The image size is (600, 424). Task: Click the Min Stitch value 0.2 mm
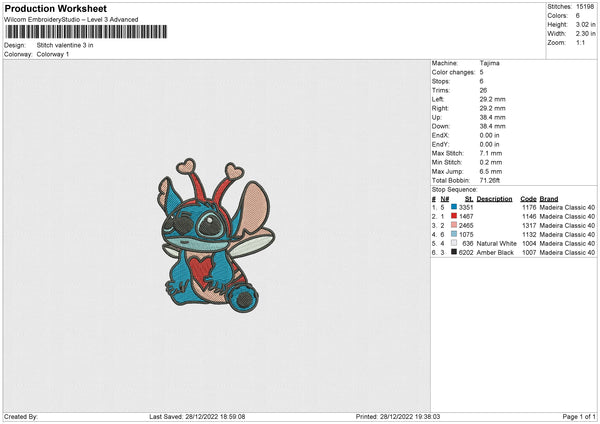pos(491,162)
